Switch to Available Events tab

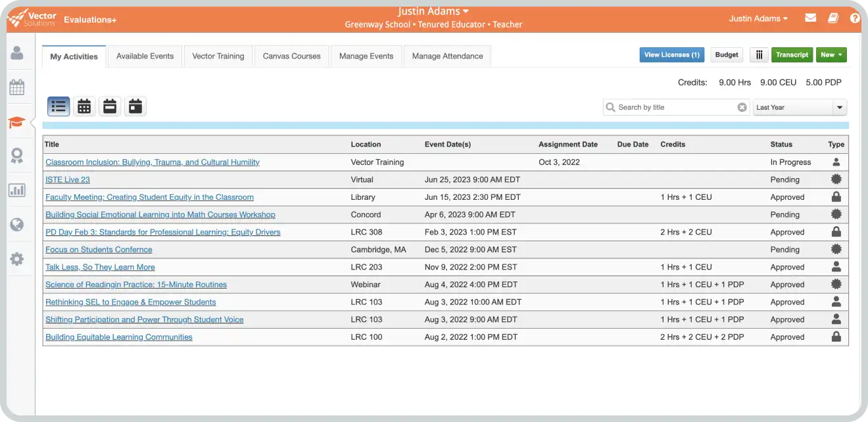pos(145,56)
